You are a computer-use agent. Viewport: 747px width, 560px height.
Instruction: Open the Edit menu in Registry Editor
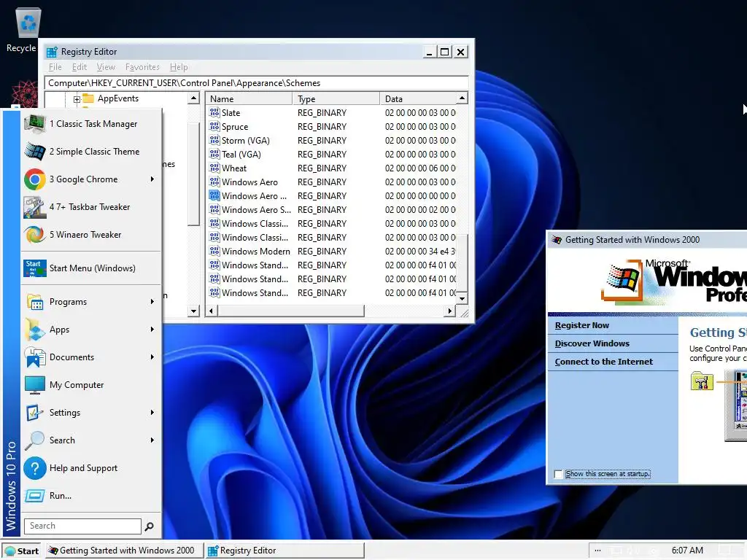79,67
